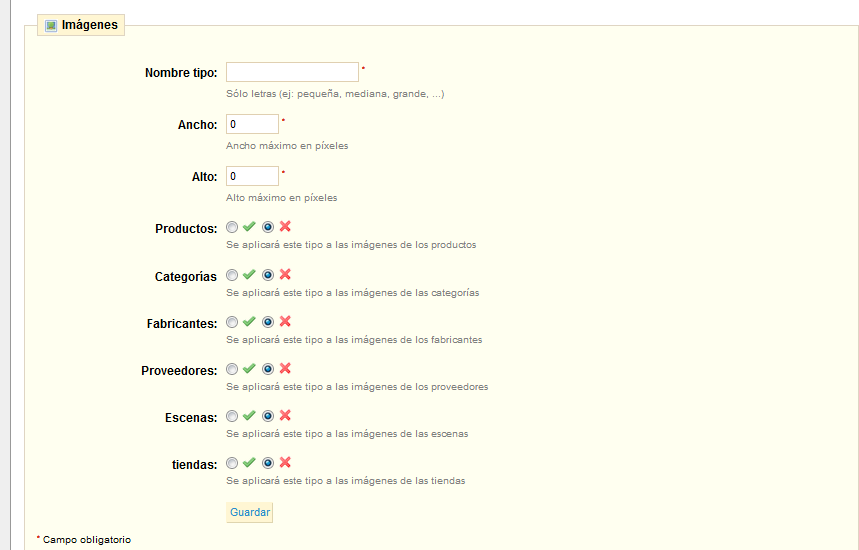Focus the Nombre tipo text field
This screenshot has width=859, height=550.
292,72
